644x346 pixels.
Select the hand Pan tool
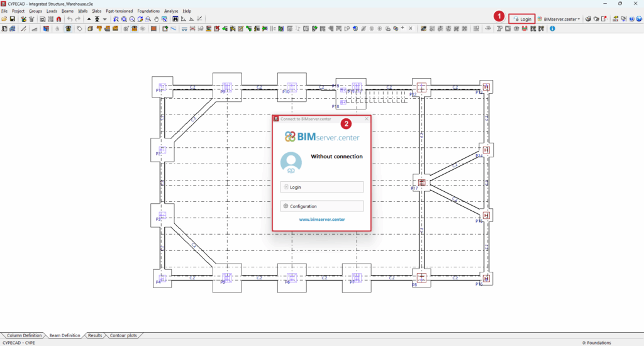[x=155, y=20]
